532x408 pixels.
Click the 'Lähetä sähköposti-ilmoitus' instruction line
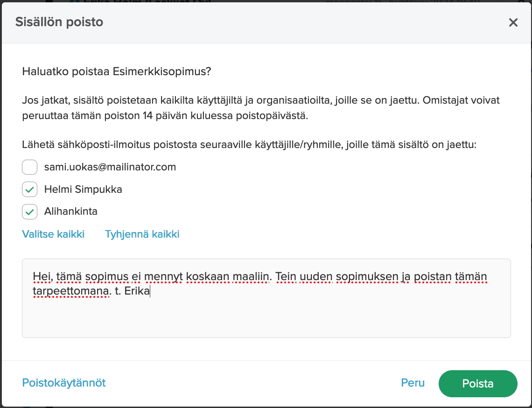coord(249,145)
